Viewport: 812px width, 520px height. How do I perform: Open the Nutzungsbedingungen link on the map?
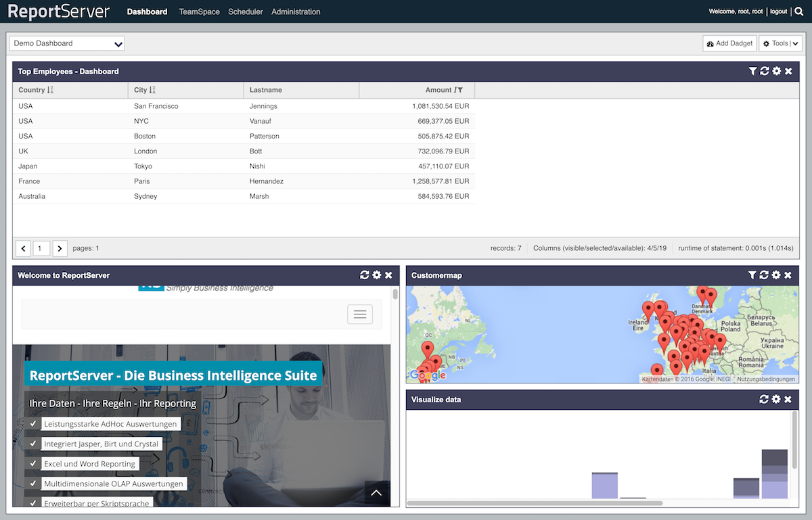coord(766,379)
